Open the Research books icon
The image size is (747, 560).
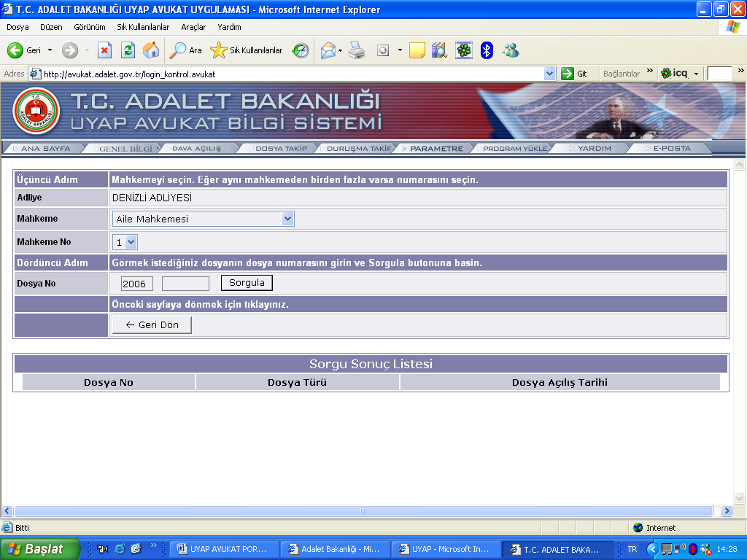coord(439,50)
